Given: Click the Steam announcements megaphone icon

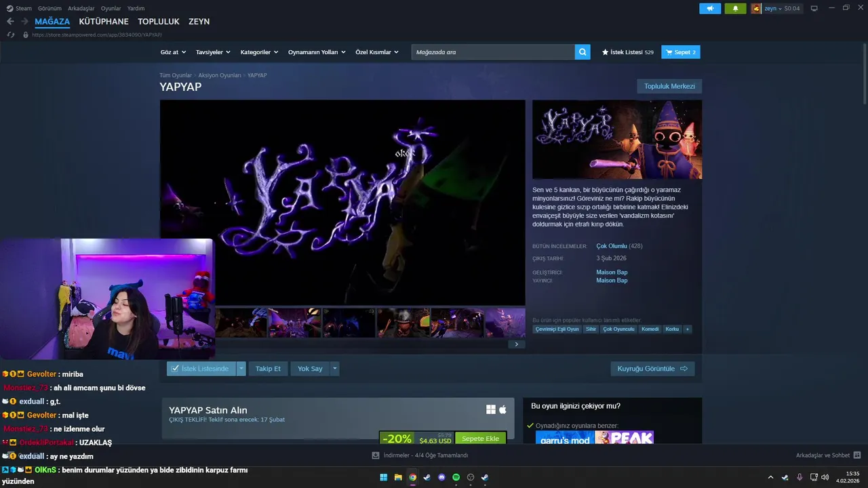Looking at the screenshot, I should (x=710, y=9).
